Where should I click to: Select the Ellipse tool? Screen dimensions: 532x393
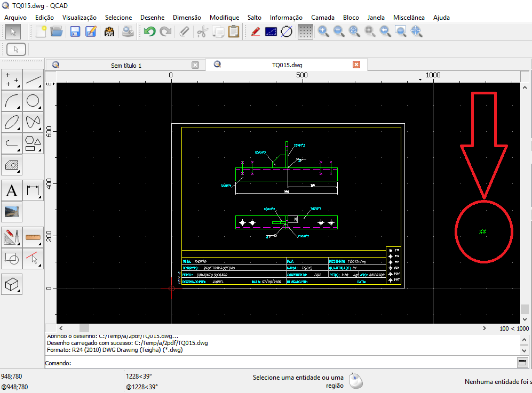[x=12, y=123]
